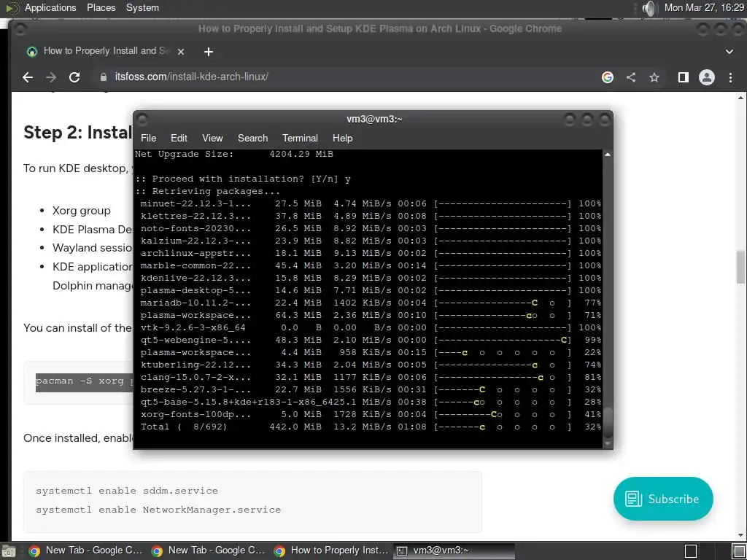Share this page via share icon
Screen dimensions: 747x560
click(x=631, y=77)
